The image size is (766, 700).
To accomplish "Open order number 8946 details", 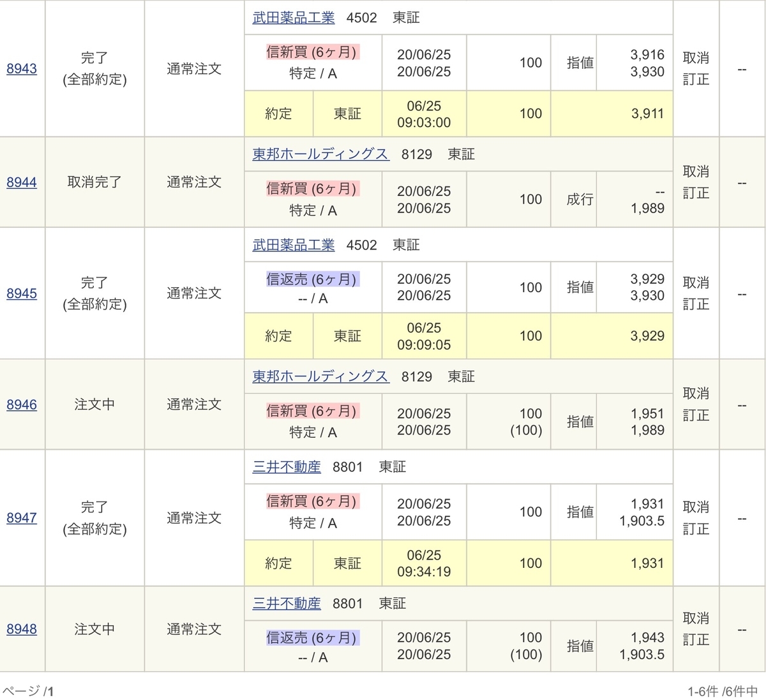I will (x=22, y=405).
